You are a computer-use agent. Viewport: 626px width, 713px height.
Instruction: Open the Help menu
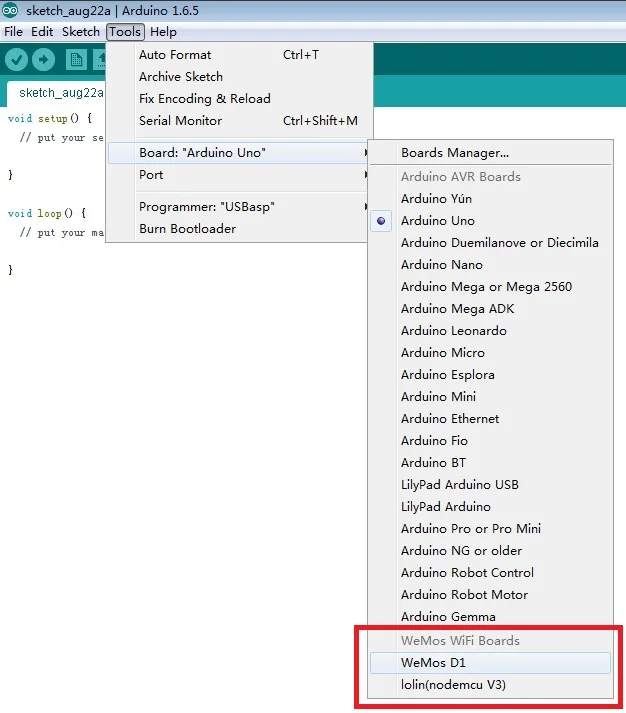pos(163,32)
